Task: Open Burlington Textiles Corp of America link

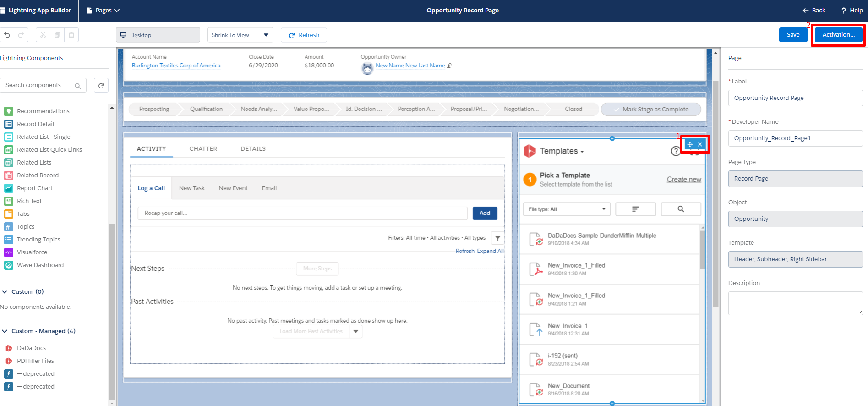Action: point(176,66)
